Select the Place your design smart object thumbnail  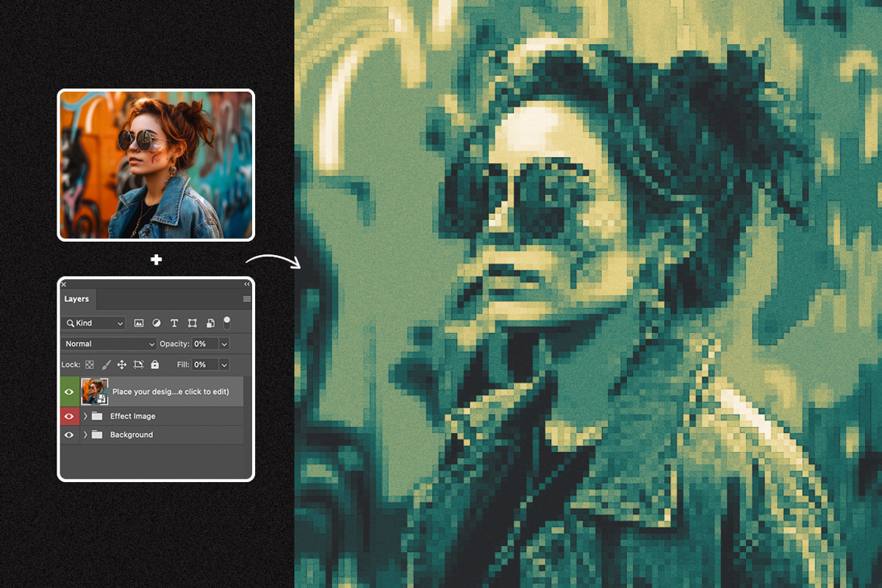tap(95, 392)
